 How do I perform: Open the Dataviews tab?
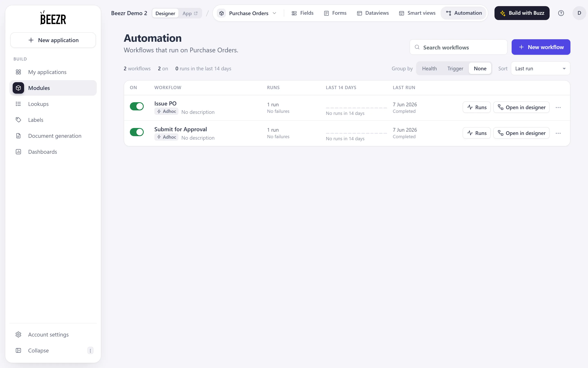click(x=373, y=13)
